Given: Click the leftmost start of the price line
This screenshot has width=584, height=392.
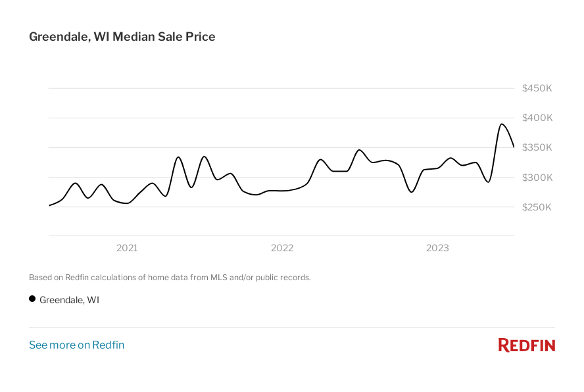Looking at the screenshot, I should pyautogui.click(x=49, y=205).
